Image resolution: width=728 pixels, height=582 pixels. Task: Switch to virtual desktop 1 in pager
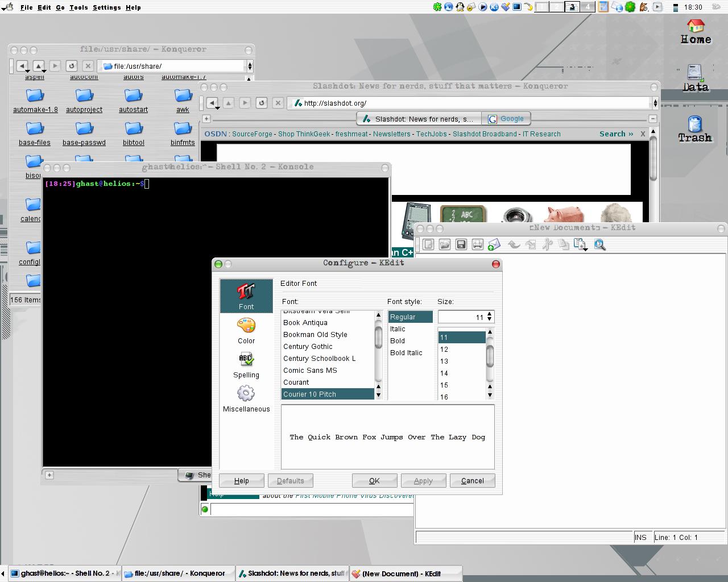[x=542, y=7]
